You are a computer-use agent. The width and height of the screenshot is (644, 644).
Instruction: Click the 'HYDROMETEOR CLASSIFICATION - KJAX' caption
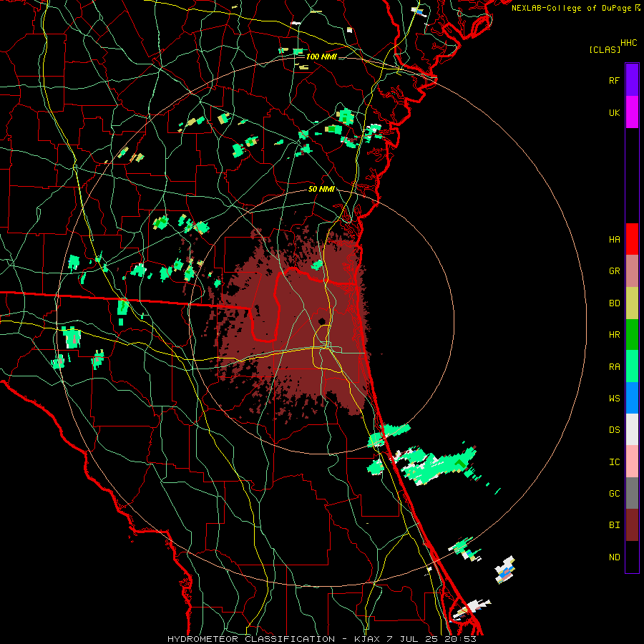[x=274, y=639]
